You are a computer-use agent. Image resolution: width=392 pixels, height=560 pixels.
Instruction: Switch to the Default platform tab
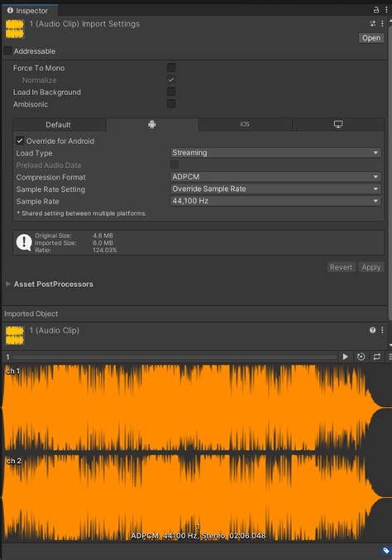coord(59,125)
